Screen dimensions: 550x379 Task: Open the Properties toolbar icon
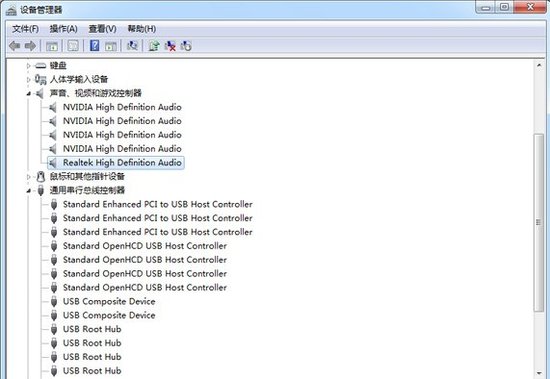[73, 46]
